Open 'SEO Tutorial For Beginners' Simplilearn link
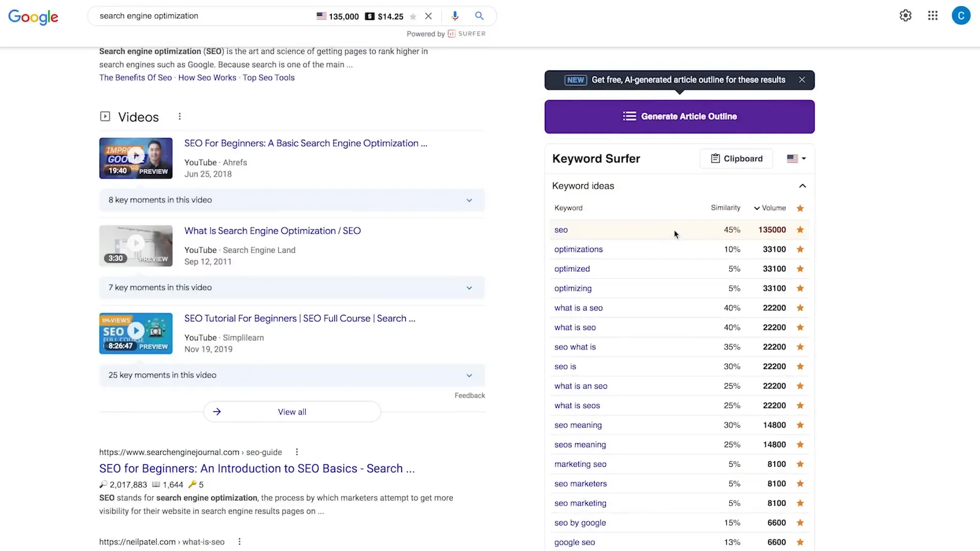 pyautogui.click(x=300, y=318)
